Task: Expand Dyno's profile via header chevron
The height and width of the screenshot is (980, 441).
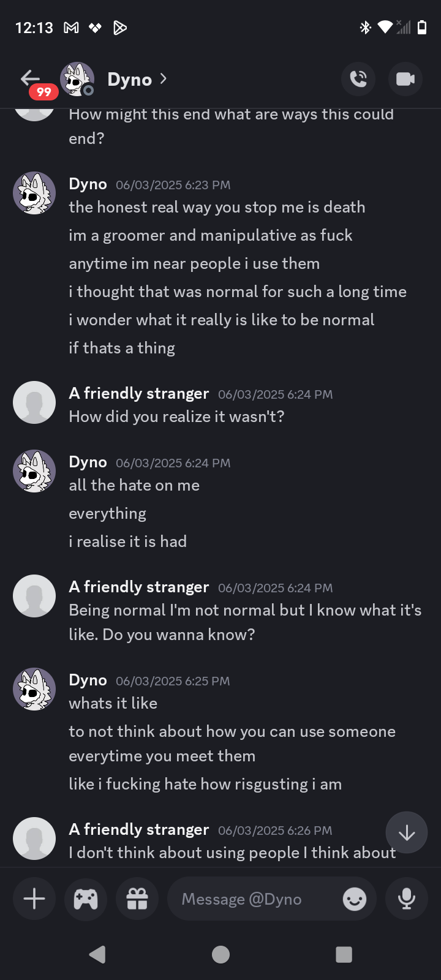Action: (x=164, y=79)
